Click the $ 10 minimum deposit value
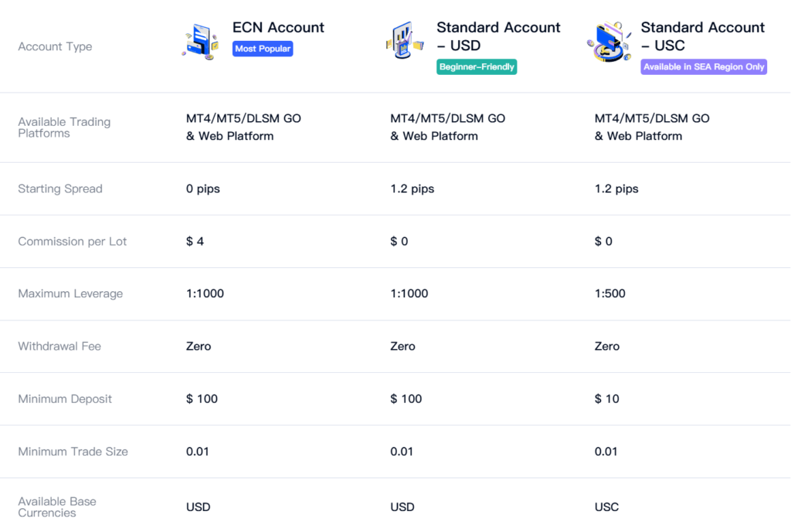The image size is (791, 532). click(x=607, y=398)
